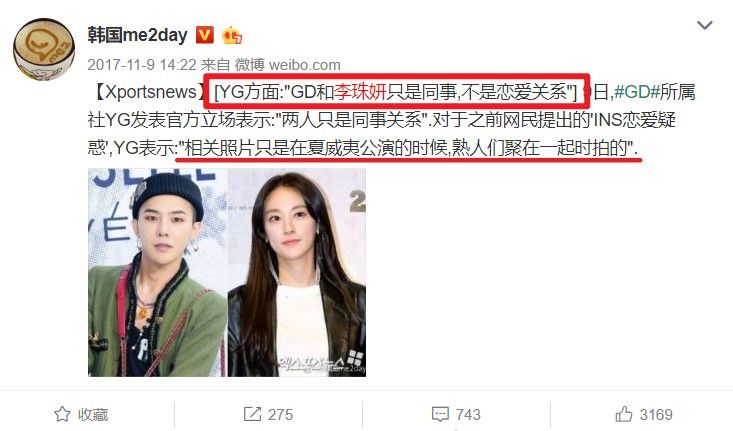Open the post timestamp 2017-11-9 14:22
The height and width of the screenshot is (431, 733).
coord(142,65)
